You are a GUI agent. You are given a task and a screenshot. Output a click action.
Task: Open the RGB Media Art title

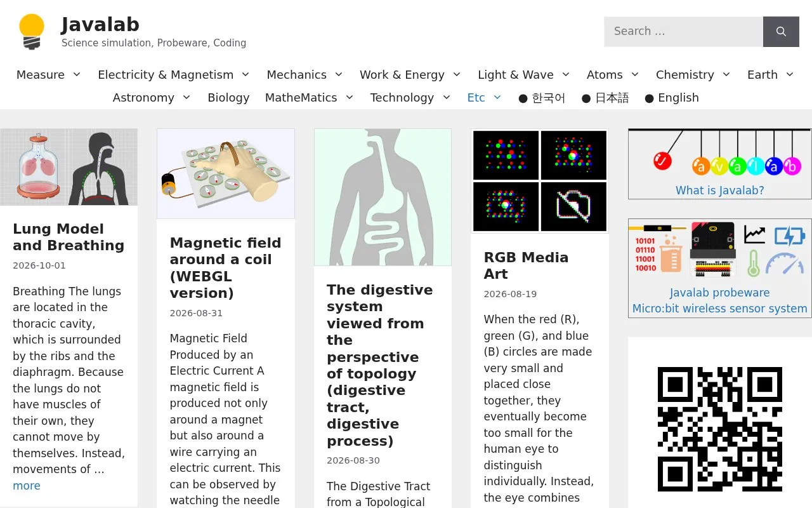tap(526, 265)
